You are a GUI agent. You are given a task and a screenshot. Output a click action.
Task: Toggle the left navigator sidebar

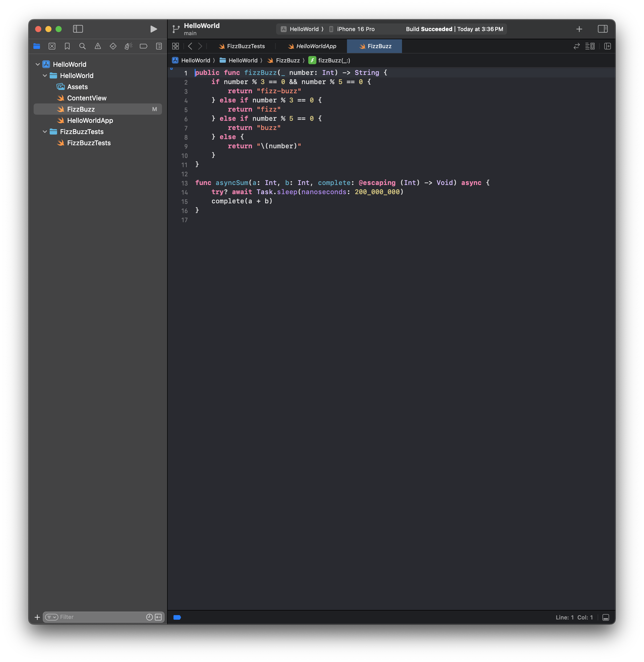[x=78, y=29]
